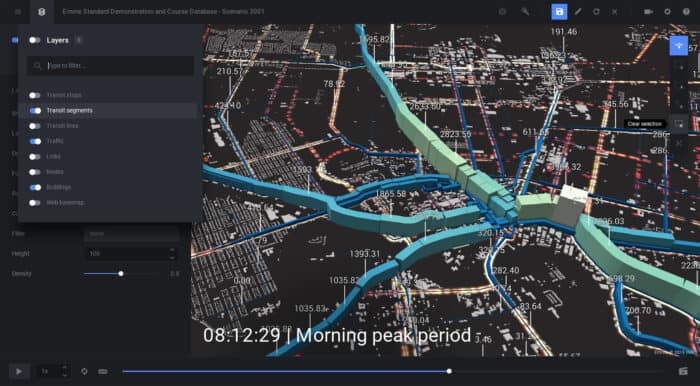This screenshot has height=386, width=700.
Task: Click the pencil edit icon
Action: [x=578, y=12]
